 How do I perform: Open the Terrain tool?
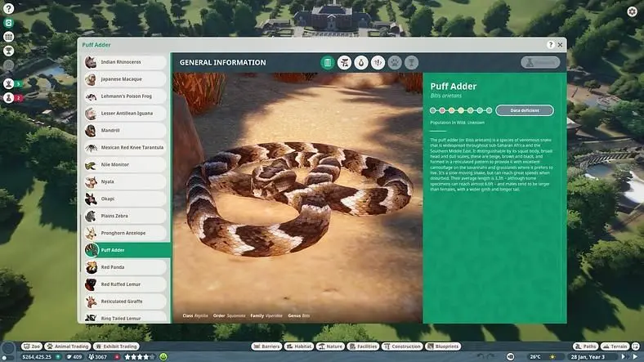coord(615,346)
